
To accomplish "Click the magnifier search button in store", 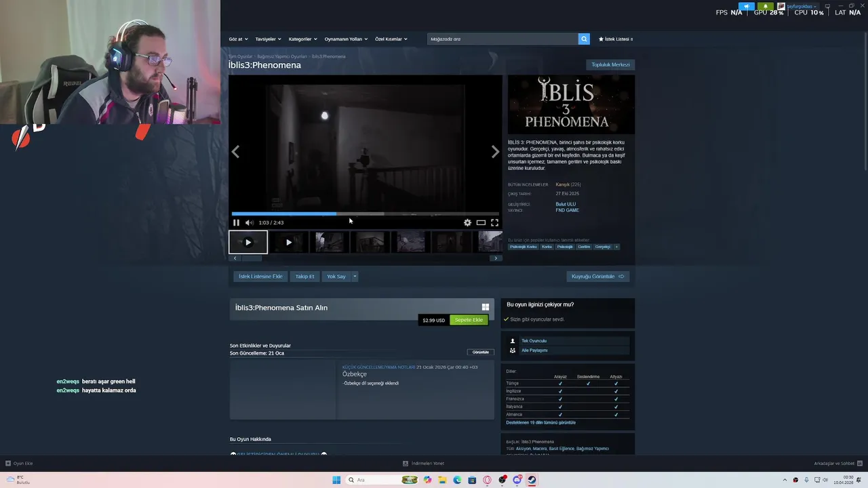I will point(584,39).
